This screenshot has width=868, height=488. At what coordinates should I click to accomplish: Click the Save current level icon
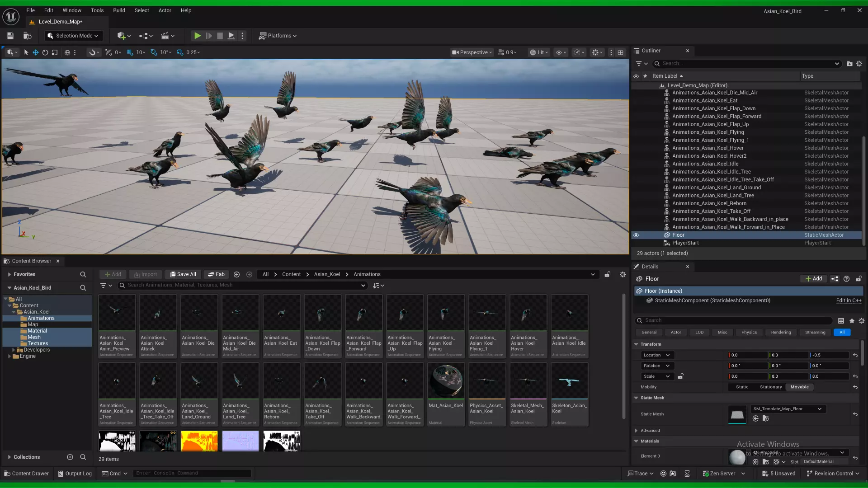10,36
